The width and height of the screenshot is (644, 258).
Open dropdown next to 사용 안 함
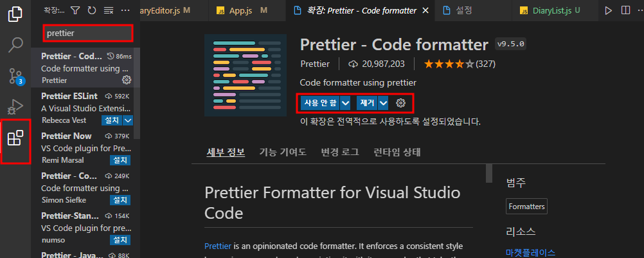pyautogui.click(x=345, y=103)
